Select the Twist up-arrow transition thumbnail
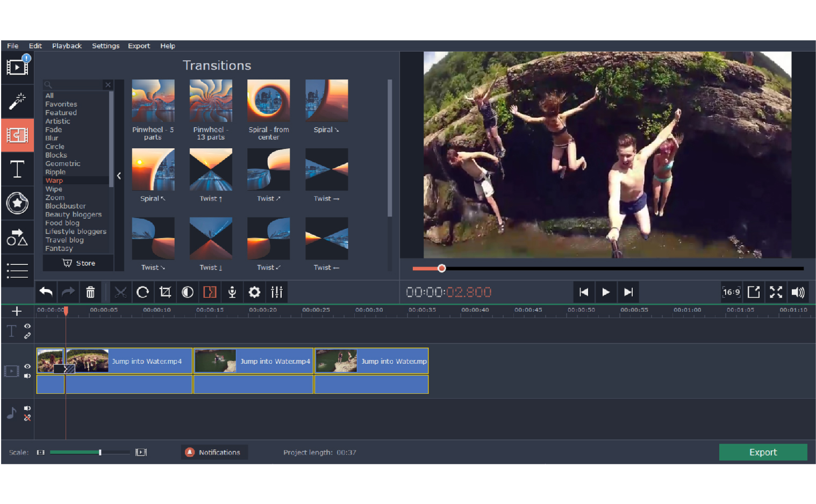 (211, 170)
